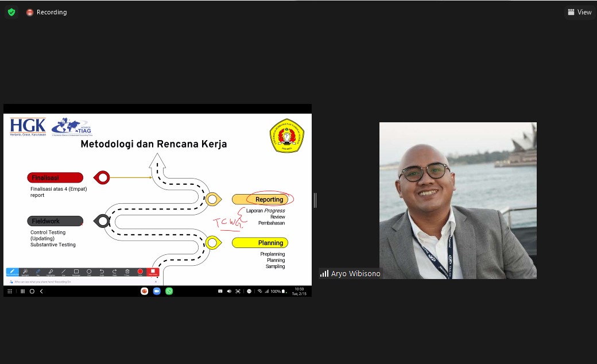Click the Redo annotation arrow
This screenshot has height=364, width=597.
114,272
